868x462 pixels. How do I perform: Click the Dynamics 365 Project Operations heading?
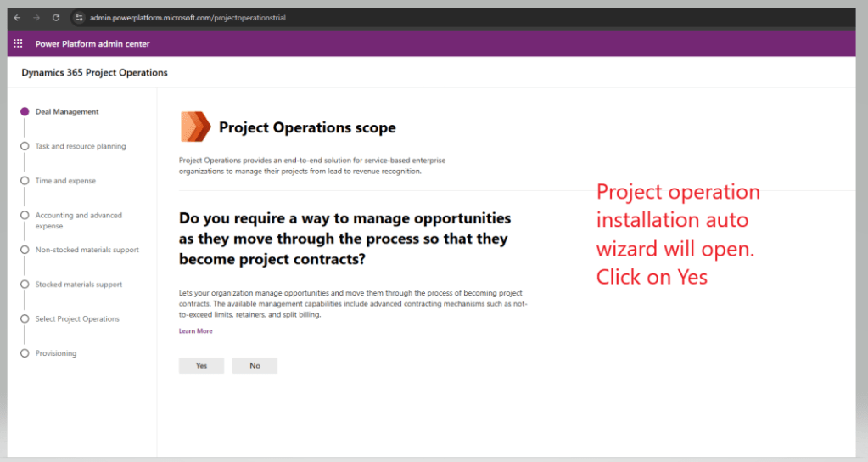coord(94,73)
